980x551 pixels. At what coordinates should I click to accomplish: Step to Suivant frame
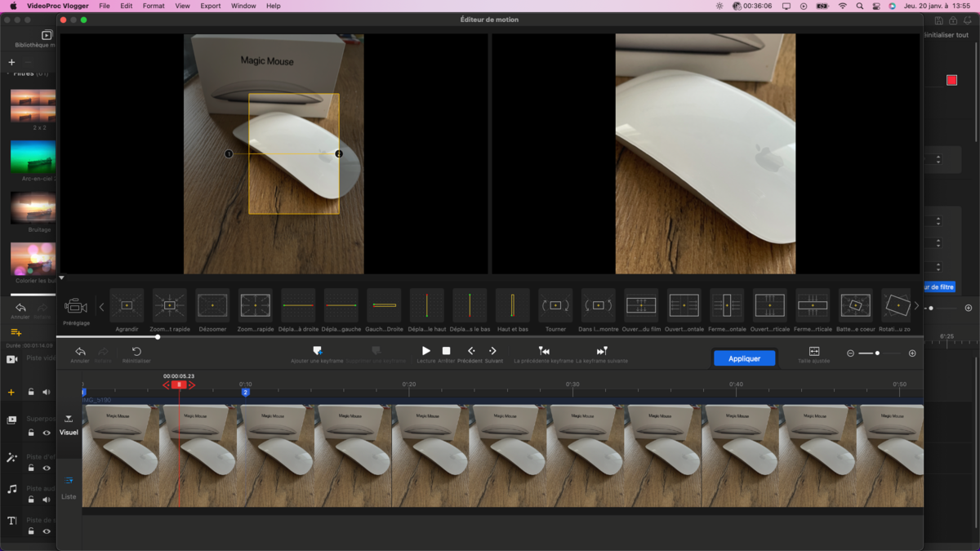coord(493,351)
